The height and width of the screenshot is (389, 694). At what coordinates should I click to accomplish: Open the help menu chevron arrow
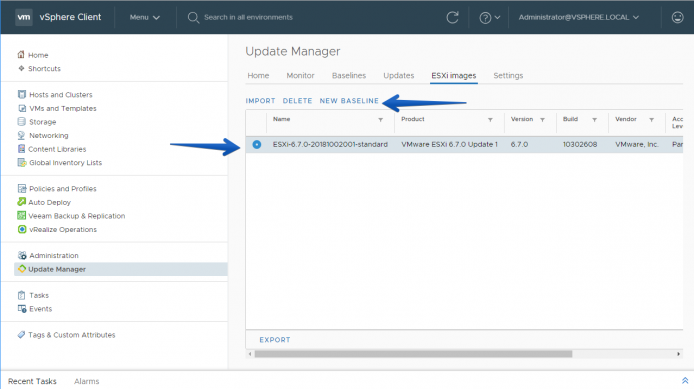pyautogui.click(x=497, y=18)
